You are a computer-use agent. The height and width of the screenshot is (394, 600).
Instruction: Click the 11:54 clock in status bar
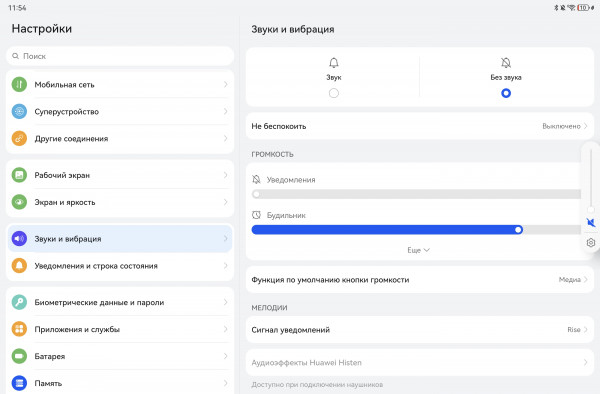(17, 8)
